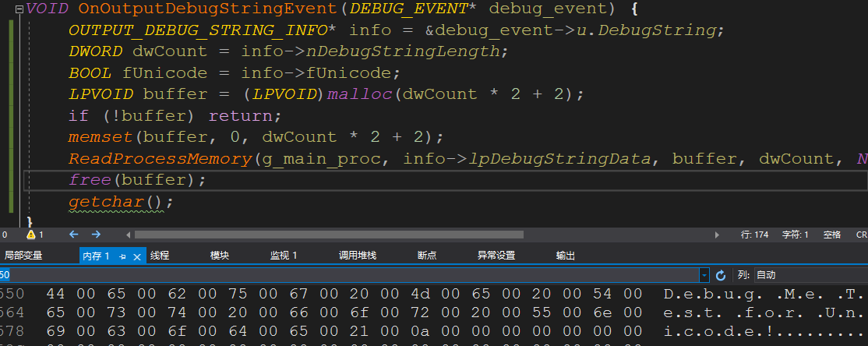Click lpDebugStringData in the code
Image resolution: width=868 pixels, height=346 pixels.
point(560,159)
